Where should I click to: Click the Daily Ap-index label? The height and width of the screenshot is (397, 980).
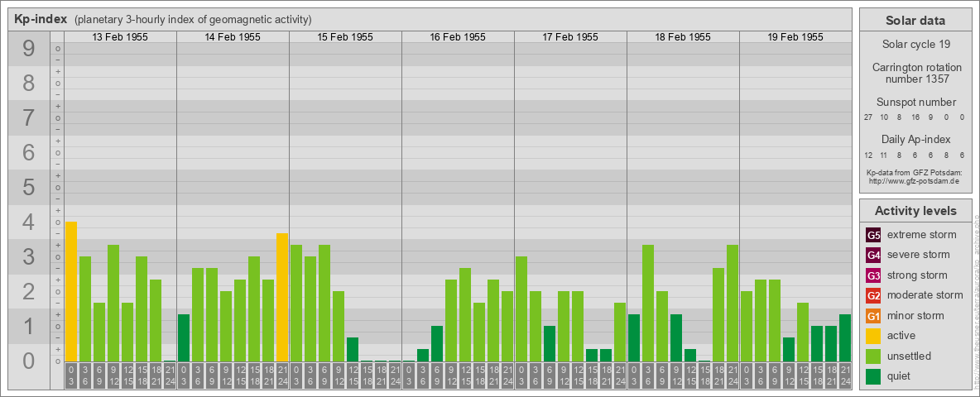[915, 139]
